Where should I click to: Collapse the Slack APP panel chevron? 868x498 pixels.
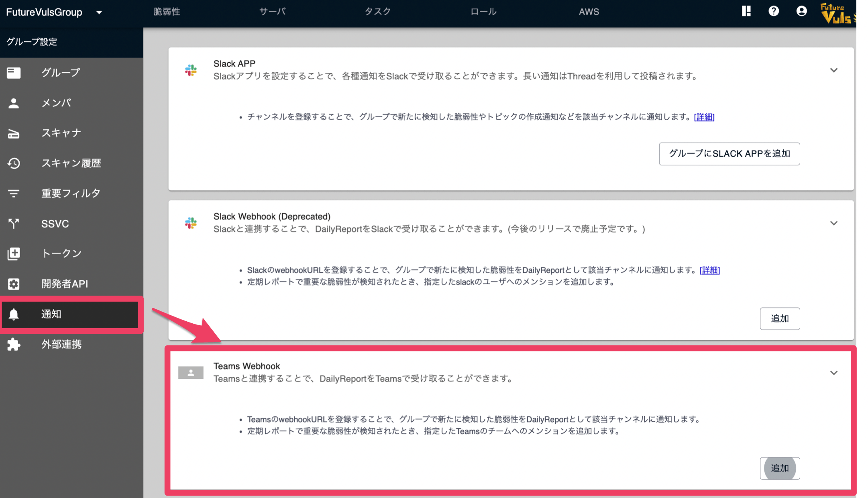tap(833, 70)
